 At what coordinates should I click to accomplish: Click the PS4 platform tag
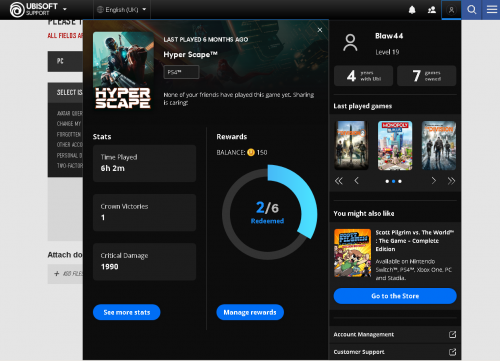[x=181, y=72]
